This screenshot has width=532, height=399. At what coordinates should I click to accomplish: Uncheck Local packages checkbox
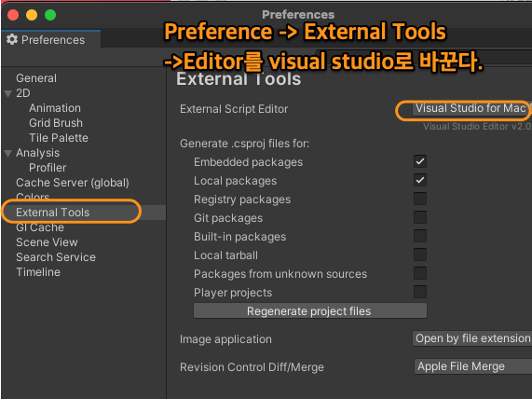click(420, 180)
